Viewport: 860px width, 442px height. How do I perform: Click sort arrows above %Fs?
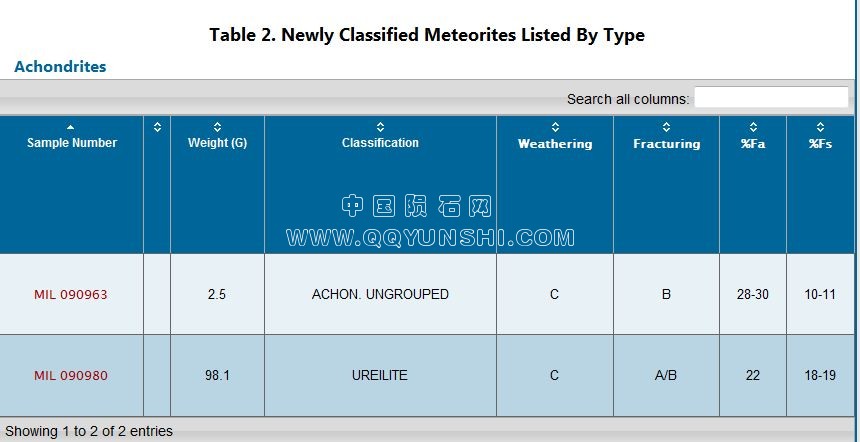[820, 127]
